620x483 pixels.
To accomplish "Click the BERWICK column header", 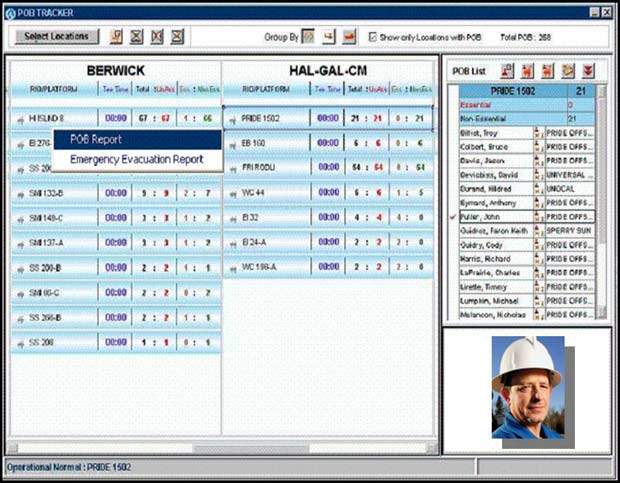I will (x=115, y=71).
